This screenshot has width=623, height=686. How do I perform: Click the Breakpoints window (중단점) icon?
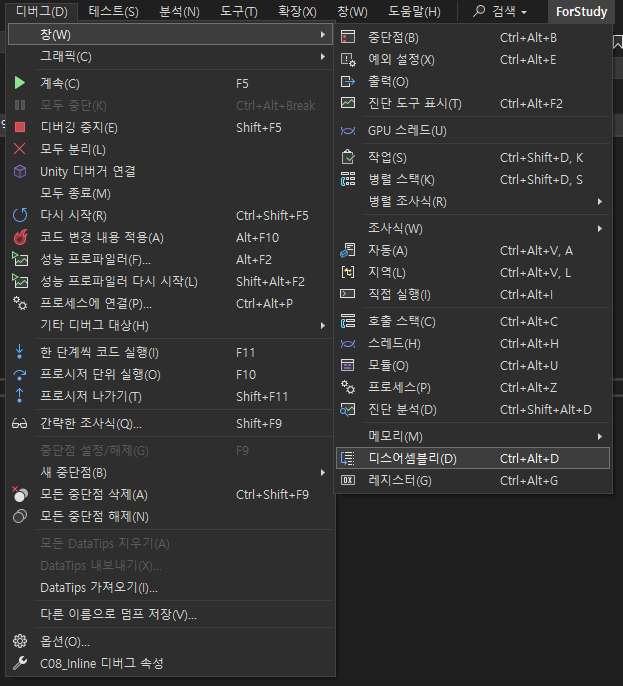pyautogui.click(x=348, y=37)
